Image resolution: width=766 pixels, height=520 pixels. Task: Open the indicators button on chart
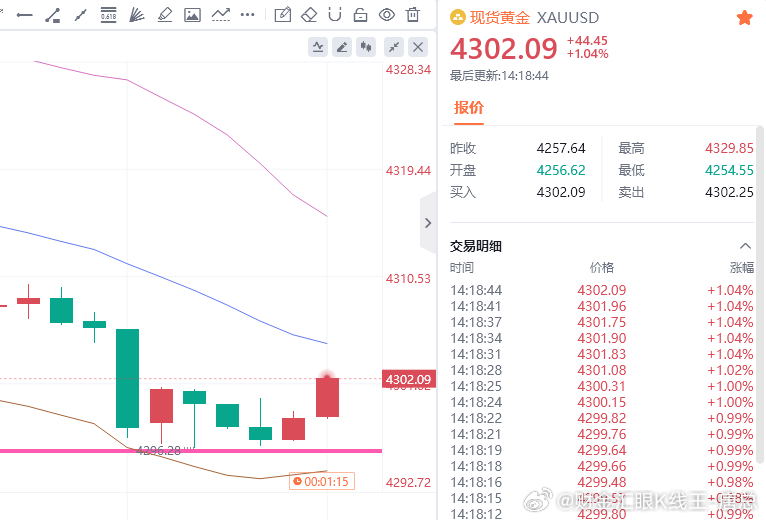coord(318,47)
